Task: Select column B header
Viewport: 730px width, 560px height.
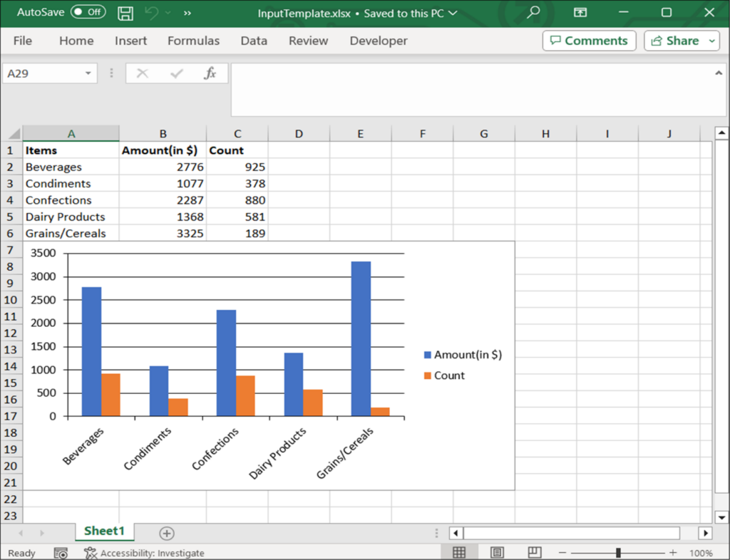Action: click(163, 134)
